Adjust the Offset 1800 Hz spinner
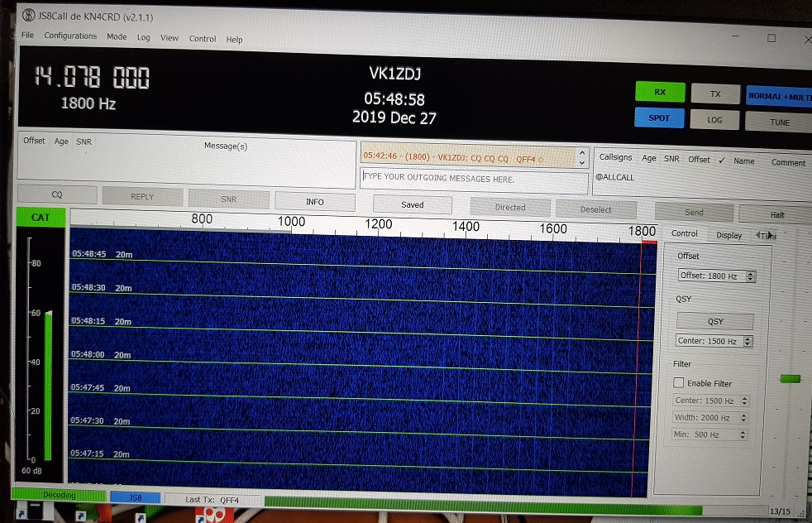Viewport: 812px width, 523px height. [x=717, y=276]
